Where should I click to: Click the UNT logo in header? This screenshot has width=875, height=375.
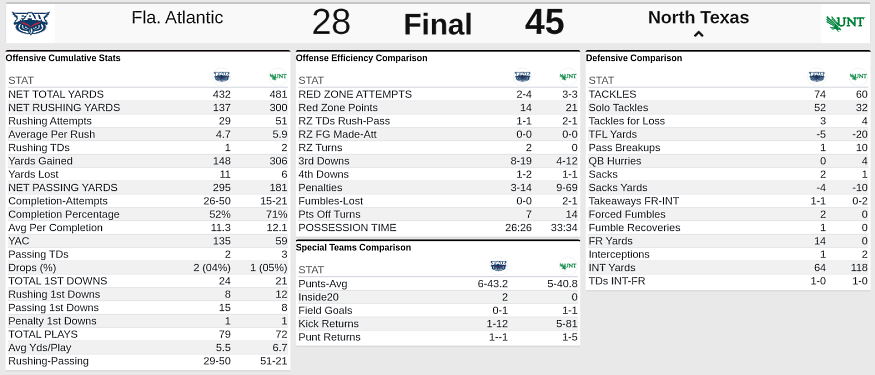coord(845,23)
